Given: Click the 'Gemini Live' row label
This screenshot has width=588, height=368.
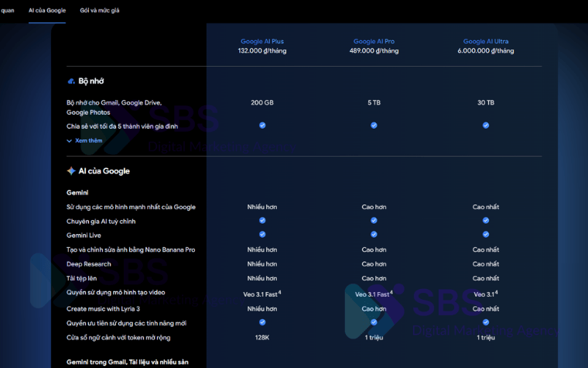Looking at the screenshot, I should coord(84,236).
